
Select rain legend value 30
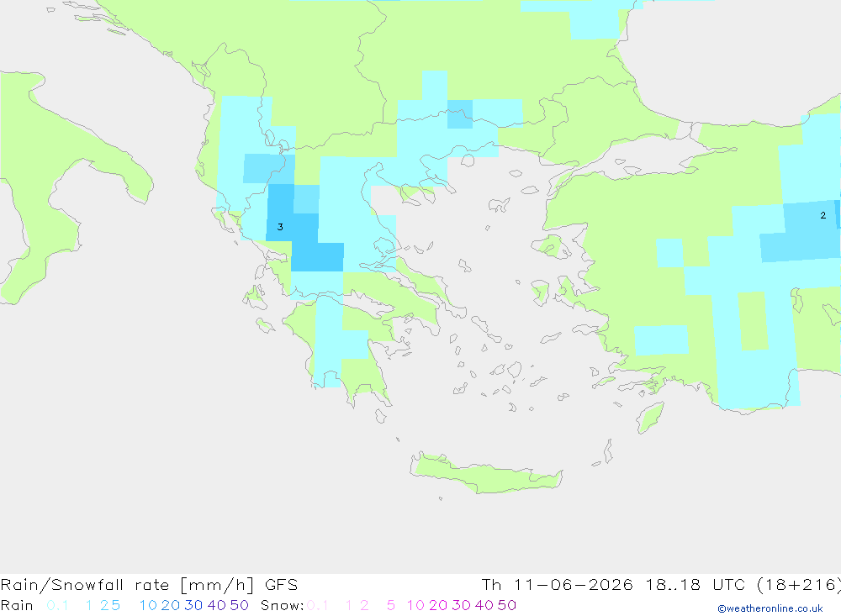pyautogui.click(x=193, y=605)
